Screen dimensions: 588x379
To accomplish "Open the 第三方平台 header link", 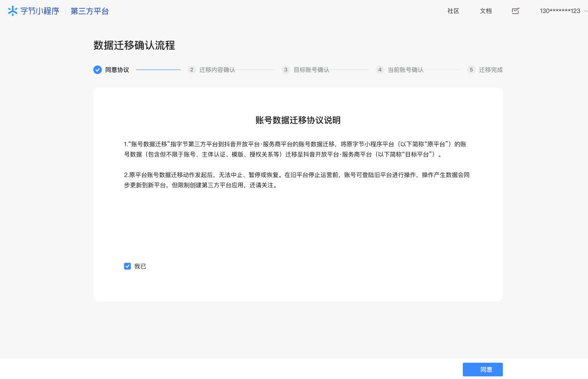I will 90,11.
